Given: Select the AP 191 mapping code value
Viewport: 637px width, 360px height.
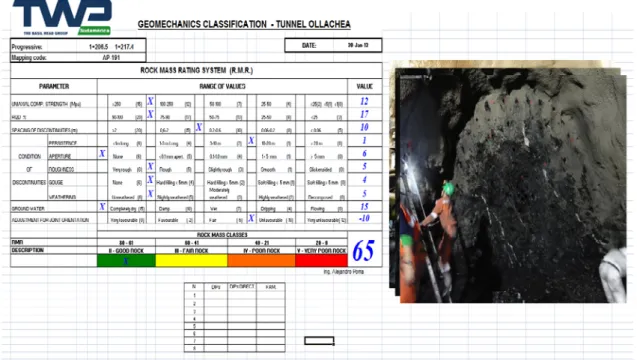Looking at the screenshot, I should (x=111, y=58).
